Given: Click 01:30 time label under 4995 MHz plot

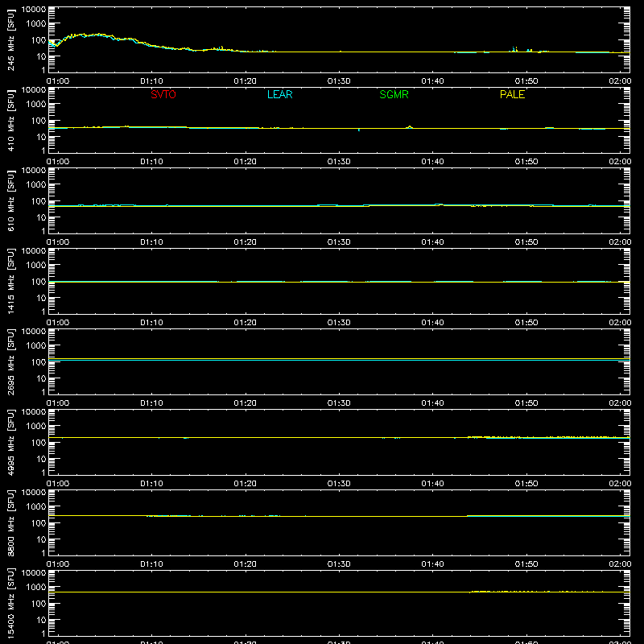Looking at the screenshot, I should coord(339,484).
